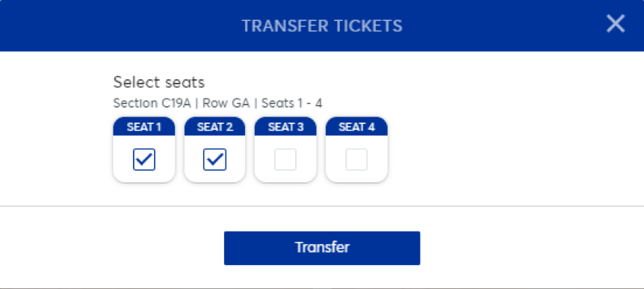Deselect the Seat 2 checkbox
Image resolution: width=644 pixels, height=289 pixels.
click(215, 159)
